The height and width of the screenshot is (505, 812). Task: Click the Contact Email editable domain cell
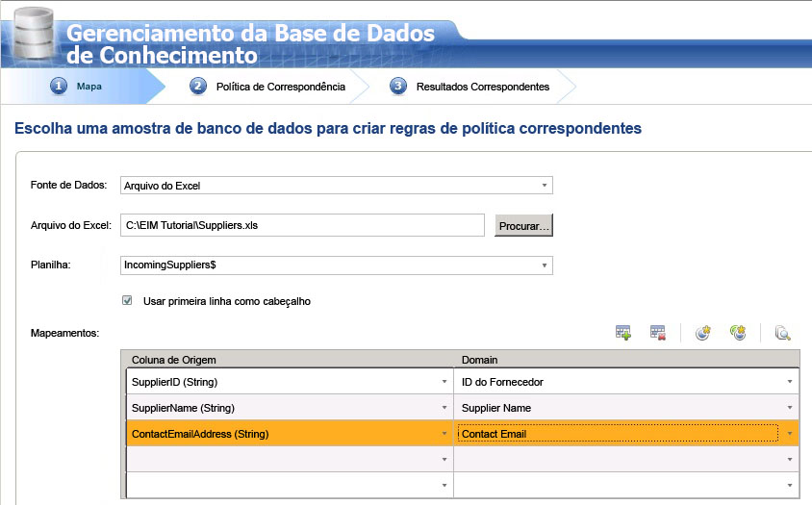click(618, 434)
